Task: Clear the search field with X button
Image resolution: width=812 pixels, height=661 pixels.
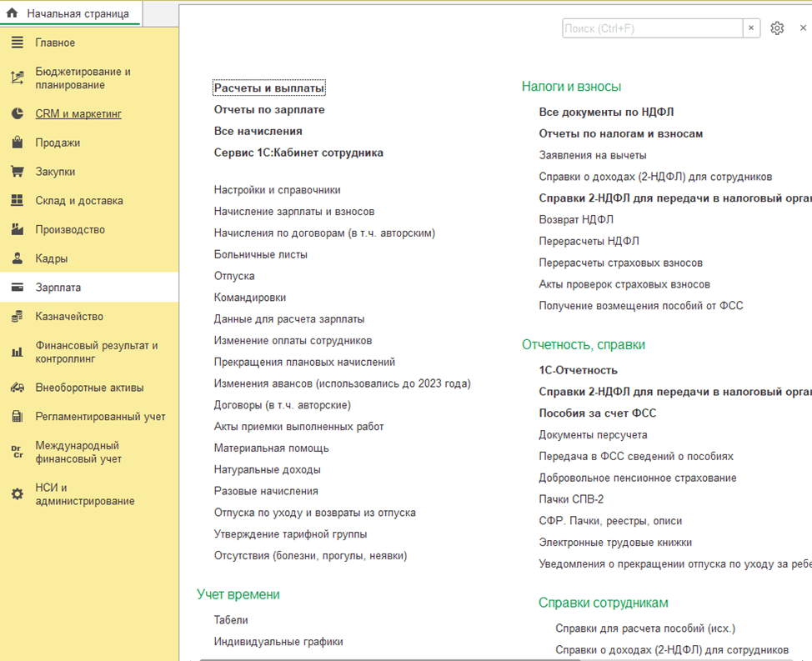Action: coord(751,28)
